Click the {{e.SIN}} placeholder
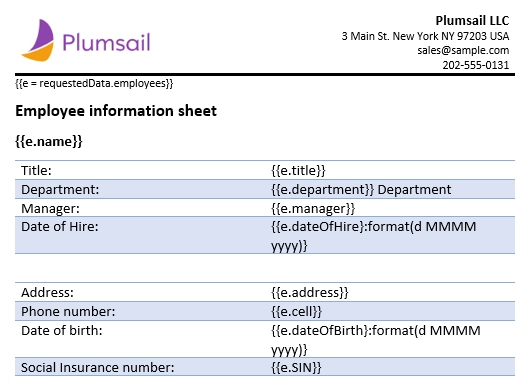The width and height of the screenshot is (530, 391). click(296, 367)
